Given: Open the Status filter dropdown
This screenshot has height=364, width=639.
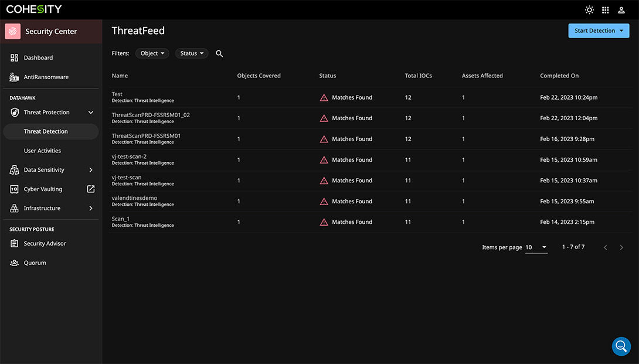Looking at the screenshot, I should click(192, 53).
